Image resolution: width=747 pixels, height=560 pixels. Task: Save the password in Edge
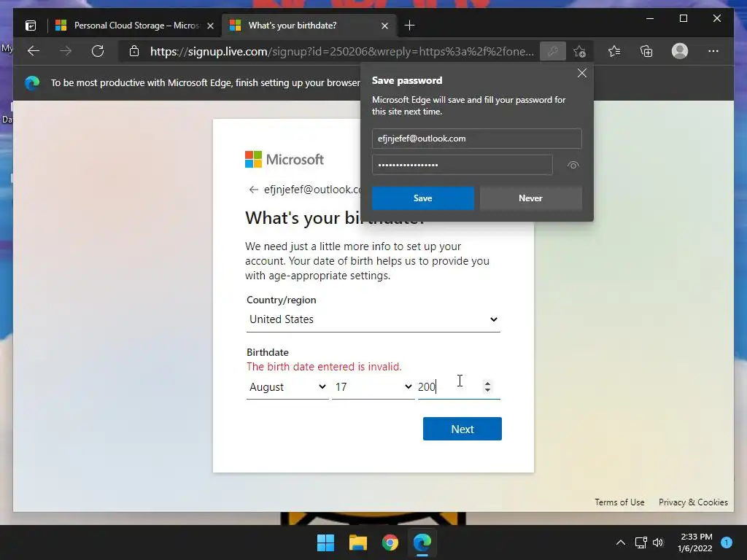point(422,198)
